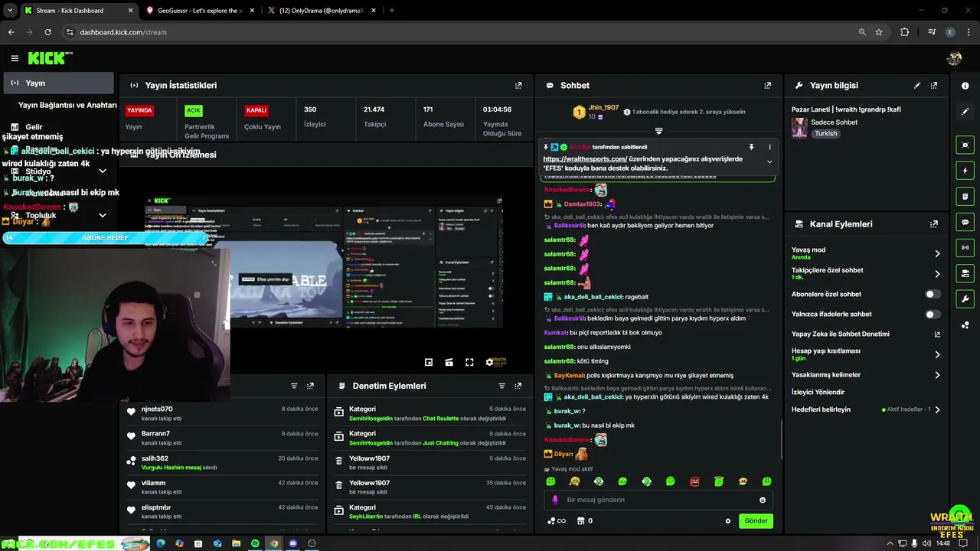The width and height of the screenshot is (980, 551).
Task: Open the Windows notification center
Action: (x=965, y=543)
